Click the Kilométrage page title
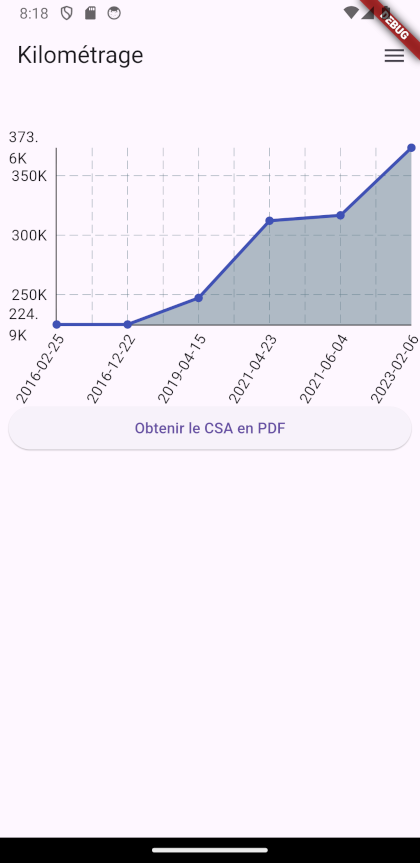Screen dimensions: 420x863 pyautogui.click(x=80, y=56)
